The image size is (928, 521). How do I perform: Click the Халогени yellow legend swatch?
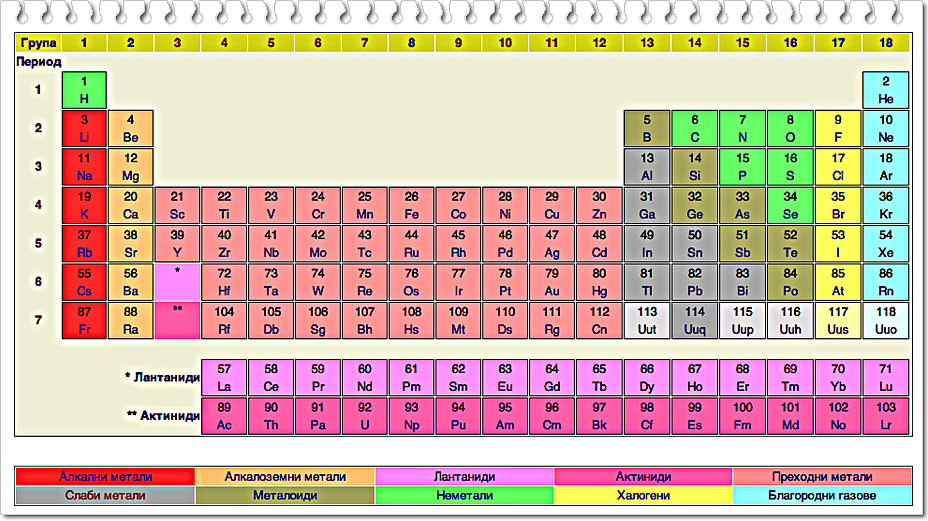pos(643,496)
